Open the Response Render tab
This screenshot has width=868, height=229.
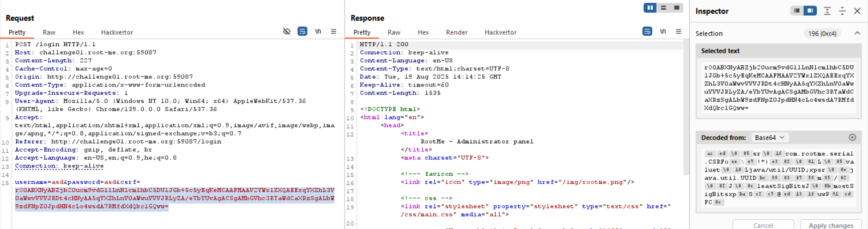click(456, 32)
